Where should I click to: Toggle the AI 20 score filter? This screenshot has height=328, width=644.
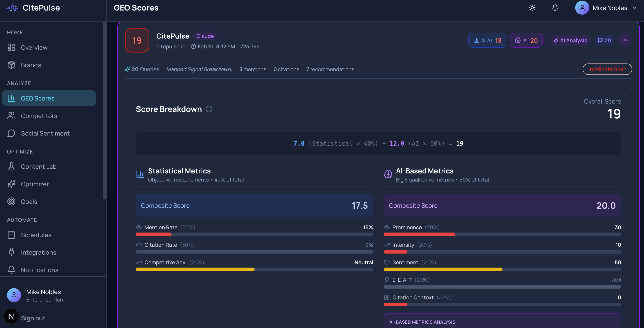526,40
